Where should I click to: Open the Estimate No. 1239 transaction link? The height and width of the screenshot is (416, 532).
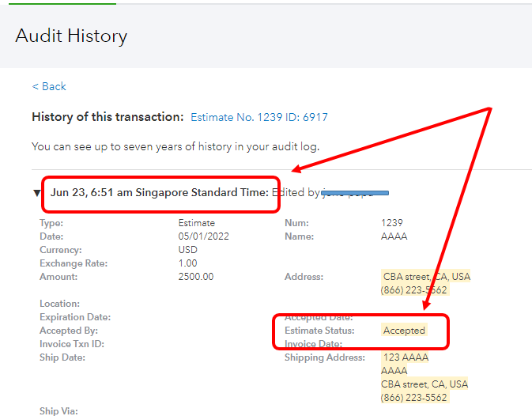coord(259,117)
